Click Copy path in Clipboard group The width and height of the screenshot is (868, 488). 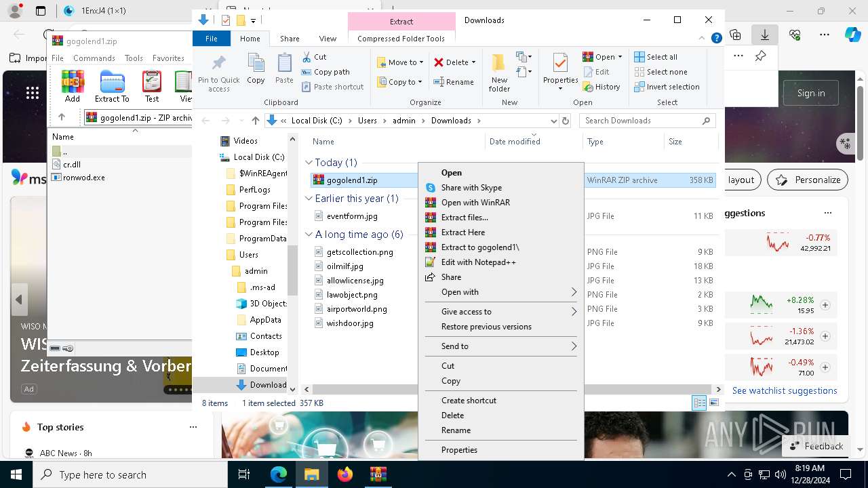[325, 72]
